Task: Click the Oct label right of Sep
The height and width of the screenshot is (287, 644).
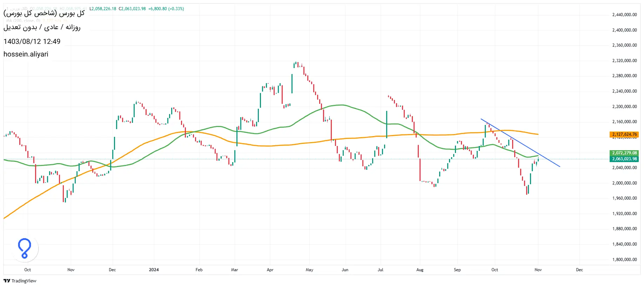Action: tap(495, 270)
